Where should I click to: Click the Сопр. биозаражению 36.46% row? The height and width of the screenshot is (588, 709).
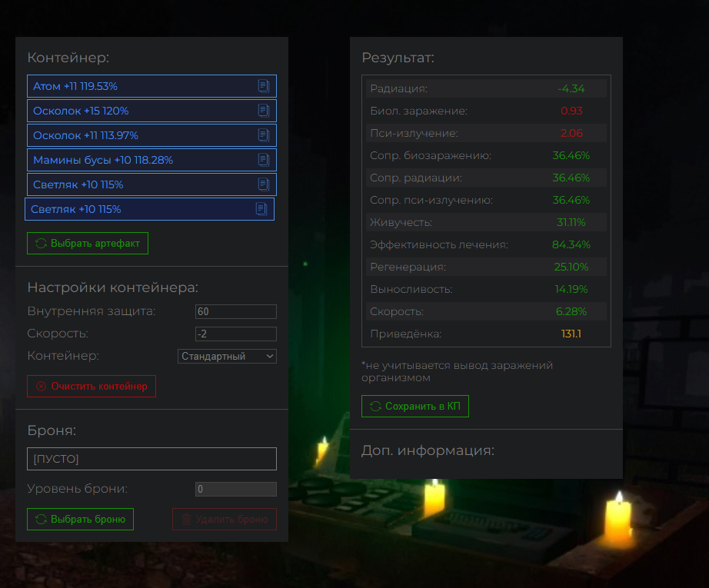[486, 155]
